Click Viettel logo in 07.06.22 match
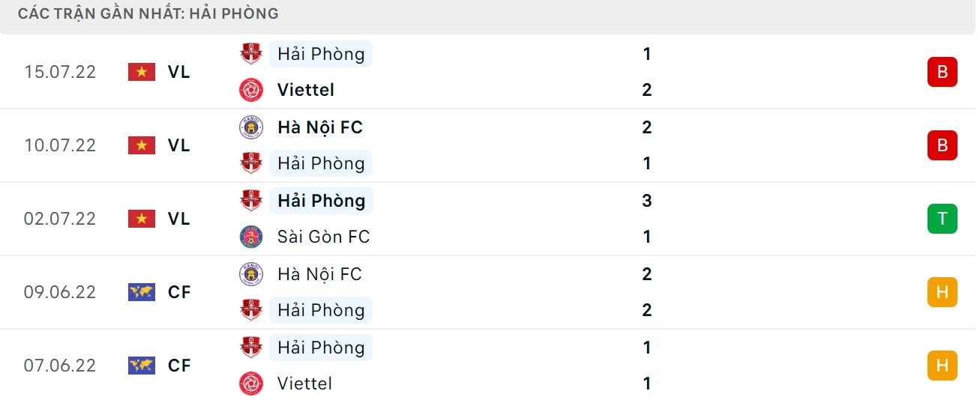Image resolution: width=980 pixels, height=400 pixels. point(250,384)
